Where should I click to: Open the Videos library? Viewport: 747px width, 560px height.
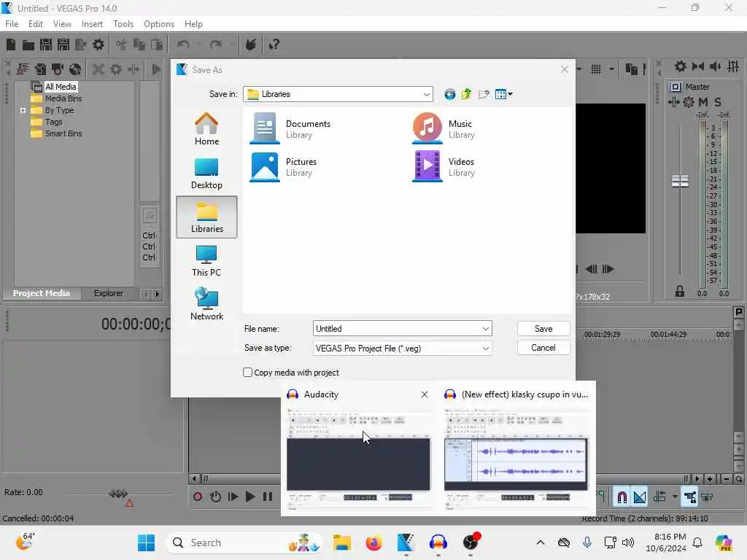pos(444,167)
